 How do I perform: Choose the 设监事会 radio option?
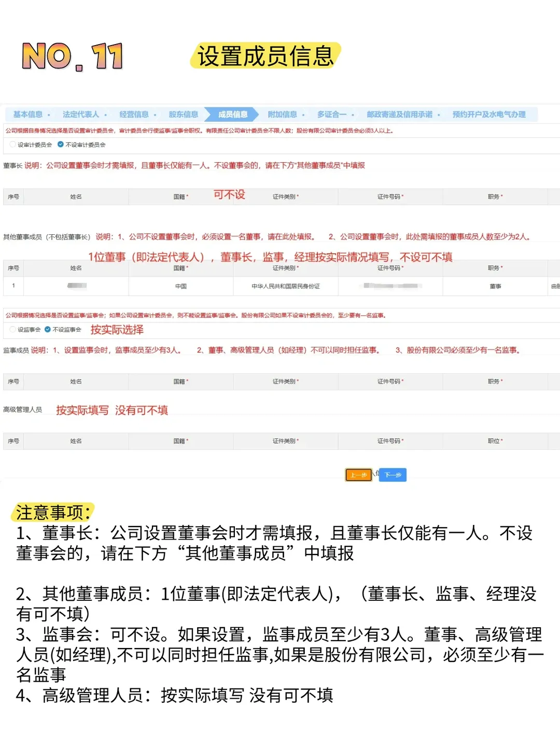tap(11, 329)
